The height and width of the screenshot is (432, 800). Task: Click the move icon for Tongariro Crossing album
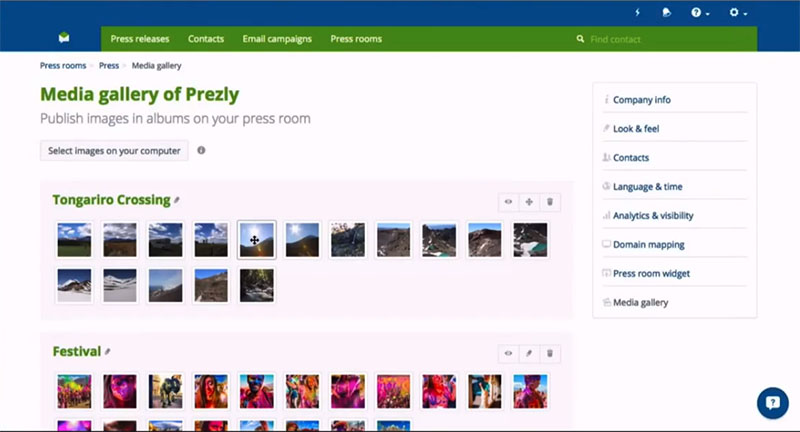point(529,202)
